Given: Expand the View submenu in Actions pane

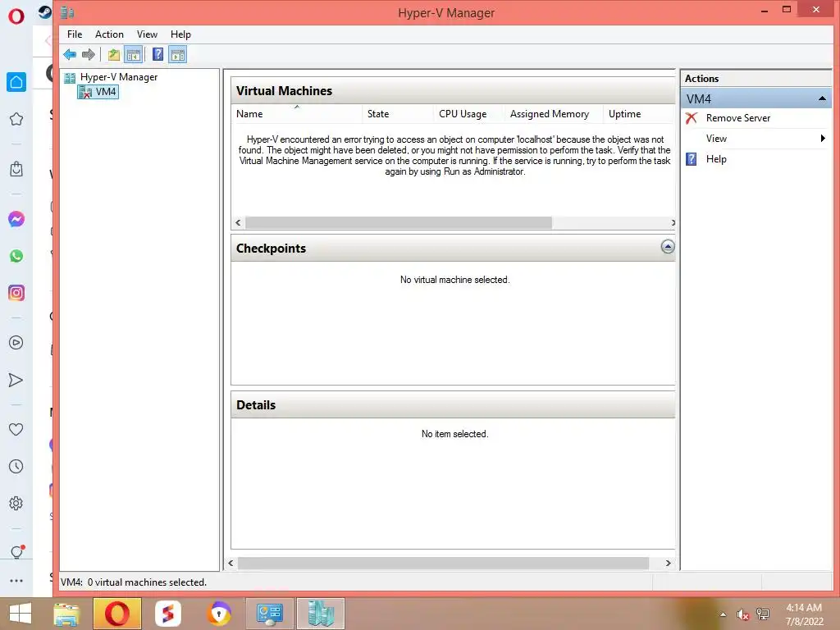Looking at the screenshot, I should pos(756,138).
